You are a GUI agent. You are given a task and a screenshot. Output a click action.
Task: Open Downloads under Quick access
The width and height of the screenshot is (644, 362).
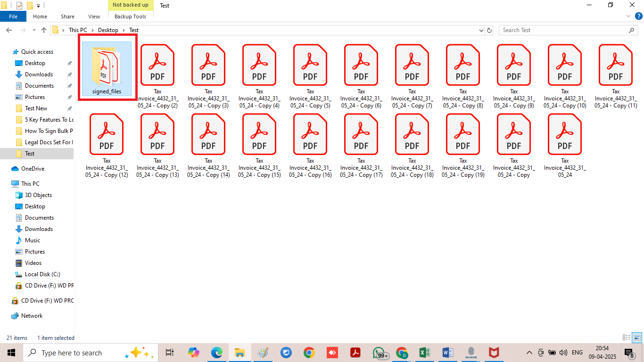(39, 74)
